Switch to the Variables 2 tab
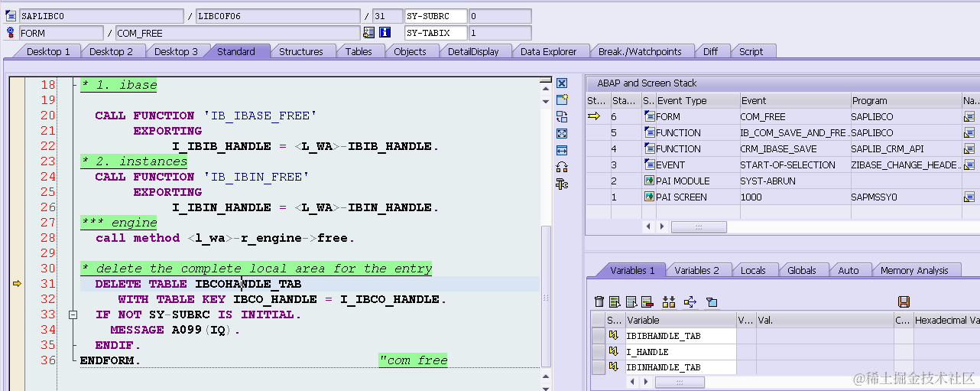The width and height of the screenshot is (980, 391). click(x=696, y=270)
